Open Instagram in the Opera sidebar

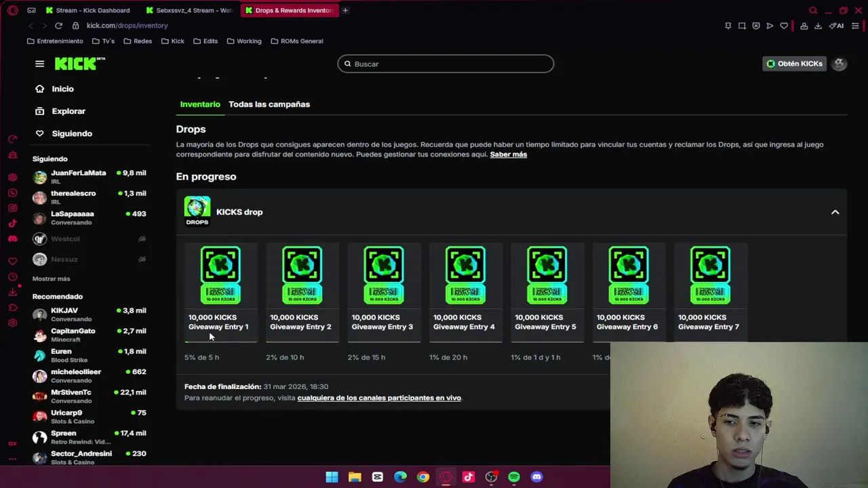click(12, 208)
